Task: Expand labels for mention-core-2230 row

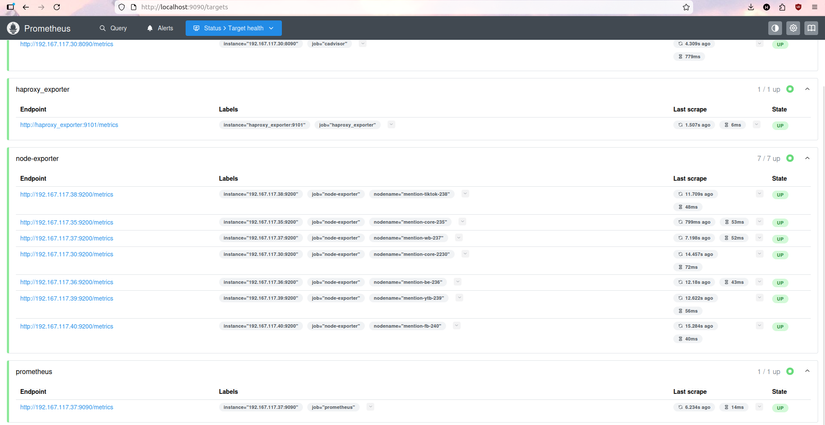Action: pyautogui.click(x=465, y=254)
